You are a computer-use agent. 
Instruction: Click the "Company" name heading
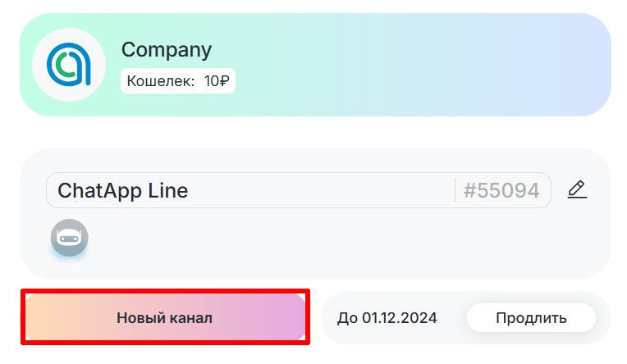point(167,49)
